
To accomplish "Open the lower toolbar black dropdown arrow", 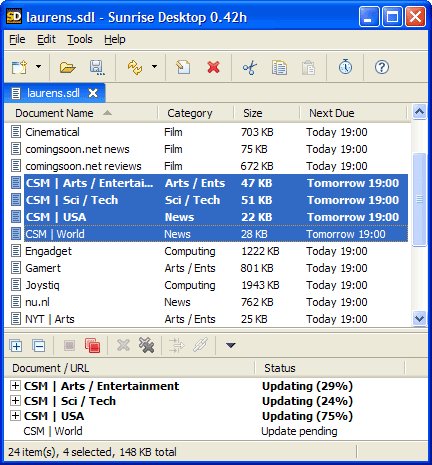I will (231, 345).
